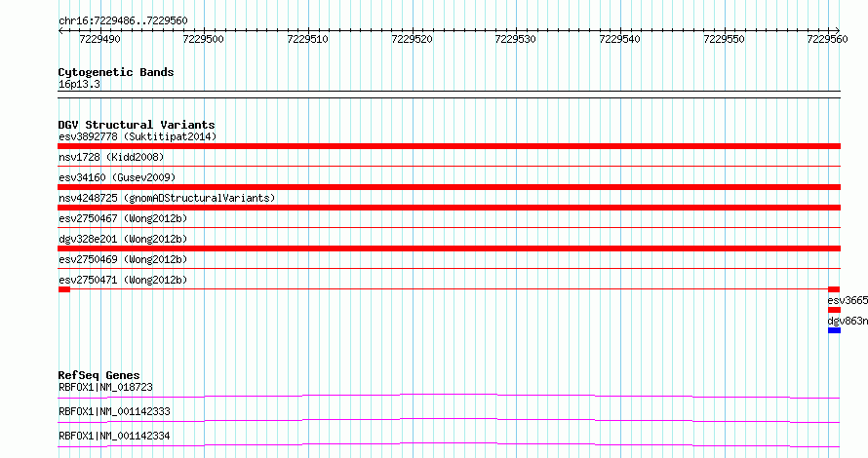Open transcript RBFOX1|NM_018723 label
Screen dimensions: 868x458
point(105,387)
